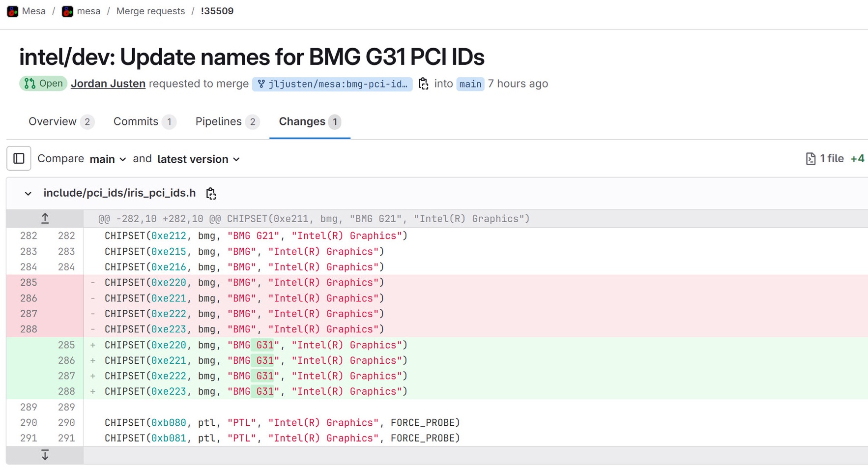Open the main compare branch dropdown
The image size is (868, 470).
click(x=108, y=159)
